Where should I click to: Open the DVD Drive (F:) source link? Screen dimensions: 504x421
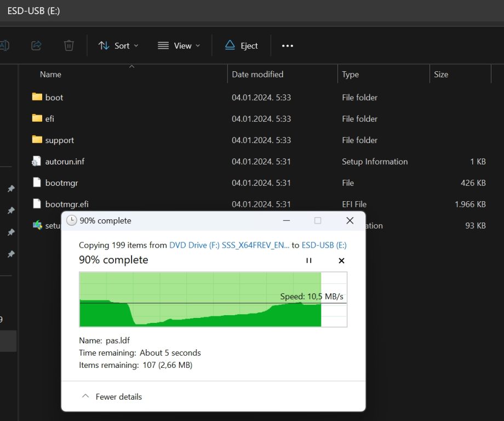[229, 246]
